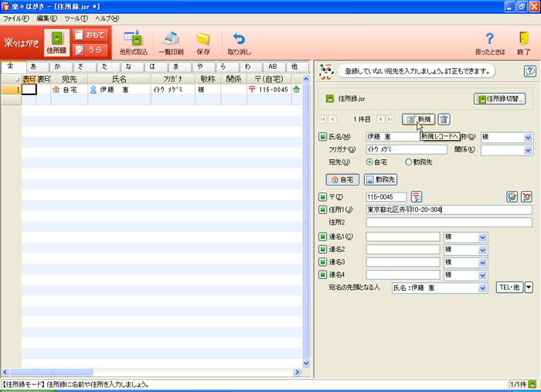This screenshot has width=541, height=392.
Task: Click the 終了 exit door icon
Action: [523, 39]
